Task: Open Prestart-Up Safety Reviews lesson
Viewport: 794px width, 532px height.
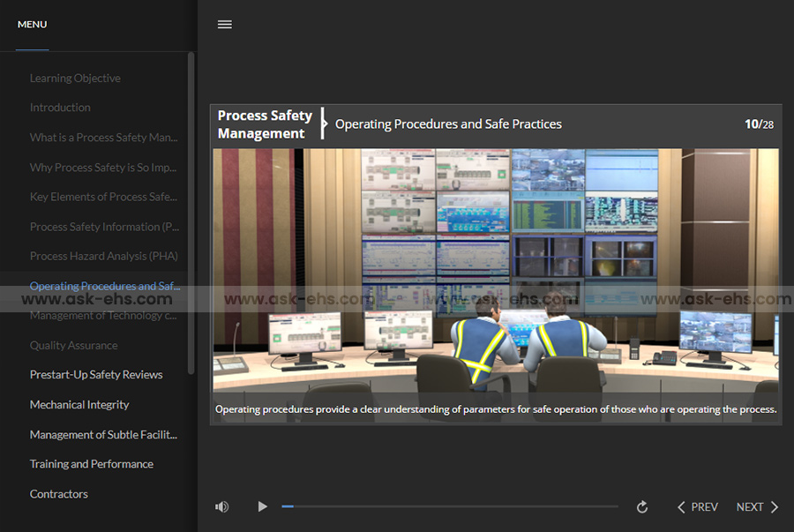Action: pos(96,375)
